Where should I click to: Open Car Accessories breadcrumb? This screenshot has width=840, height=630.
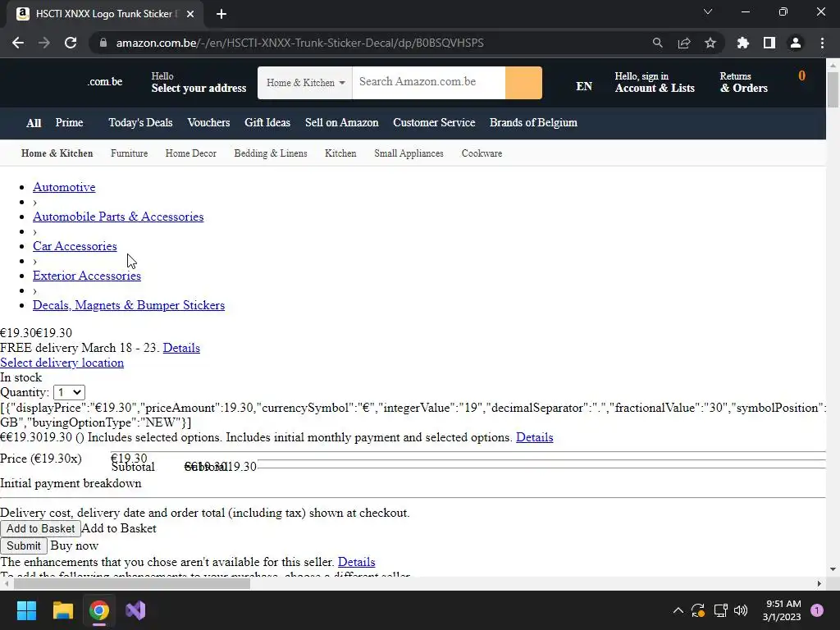click(x=75, y=246)
